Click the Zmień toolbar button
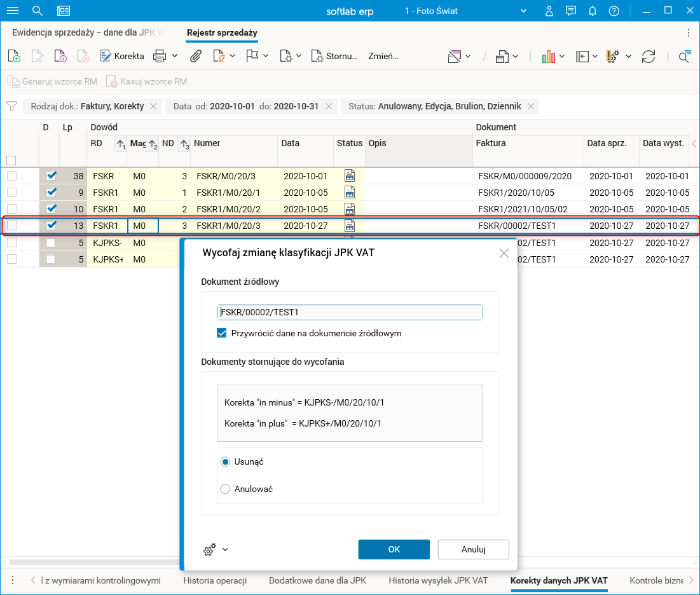The width and height of the screenshot is (700, 595). [x=383, y=56]
